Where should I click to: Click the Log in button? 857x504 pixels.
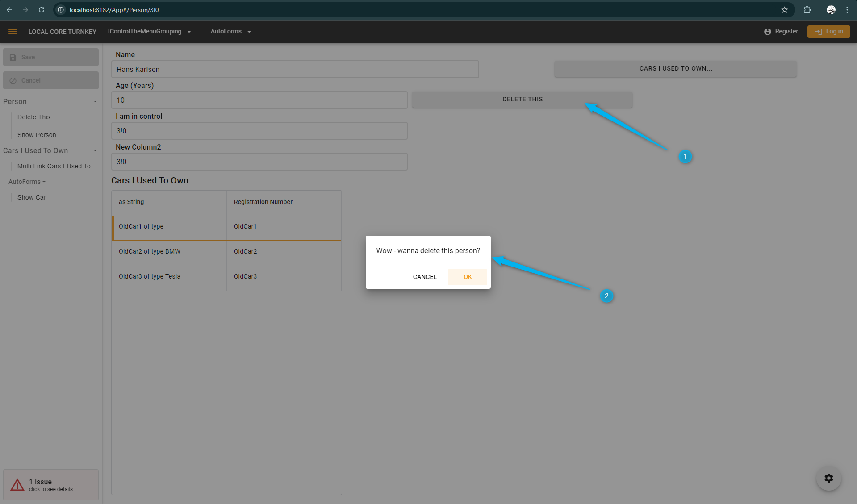tap(828, 32)
